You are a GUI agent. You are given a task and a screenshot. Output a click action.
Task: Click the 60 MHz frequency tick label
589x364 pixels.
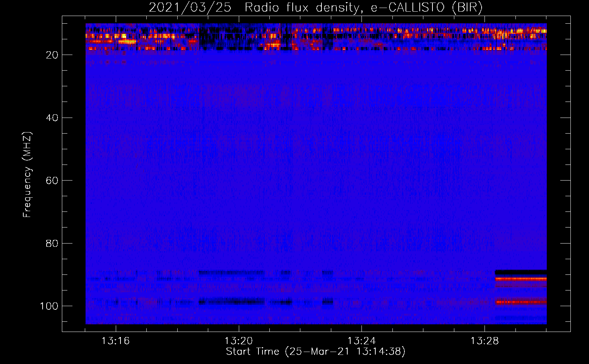point(52,181)
